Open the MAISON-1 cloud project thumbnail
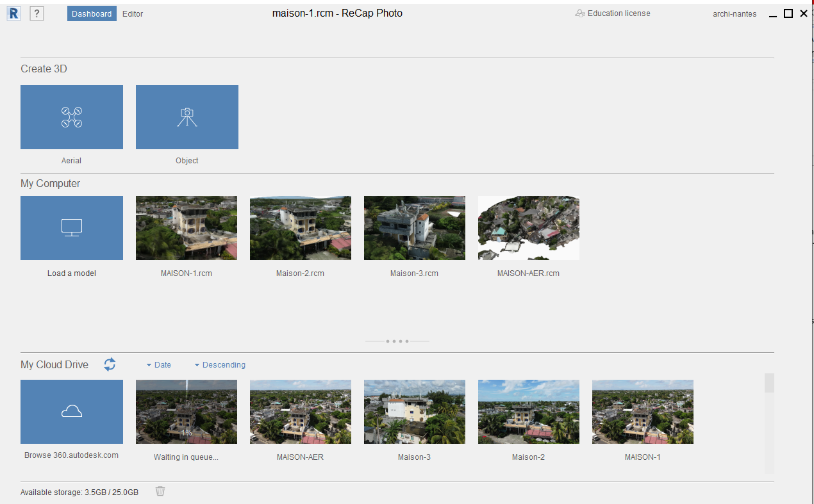This screenshot has width=814, height=504. 643,412
